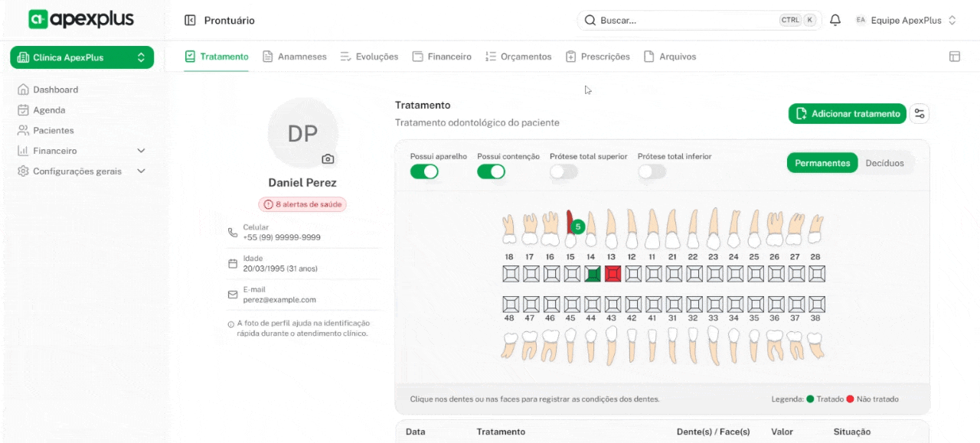
Task: Click the red face box of tooth 13
Action: (612, 274)
